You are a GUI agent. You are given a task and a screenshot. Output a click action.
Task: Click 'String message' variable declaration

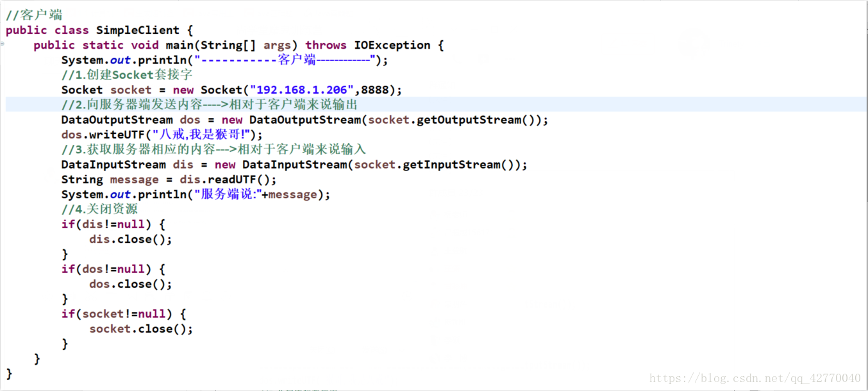point(110,179)
